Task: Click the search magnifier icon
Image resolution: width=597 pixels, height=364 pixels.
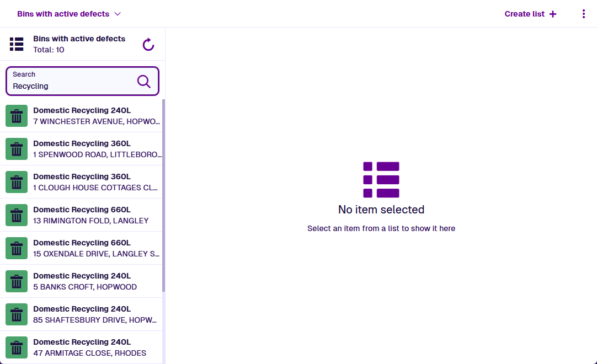Action: coord(143,82)
